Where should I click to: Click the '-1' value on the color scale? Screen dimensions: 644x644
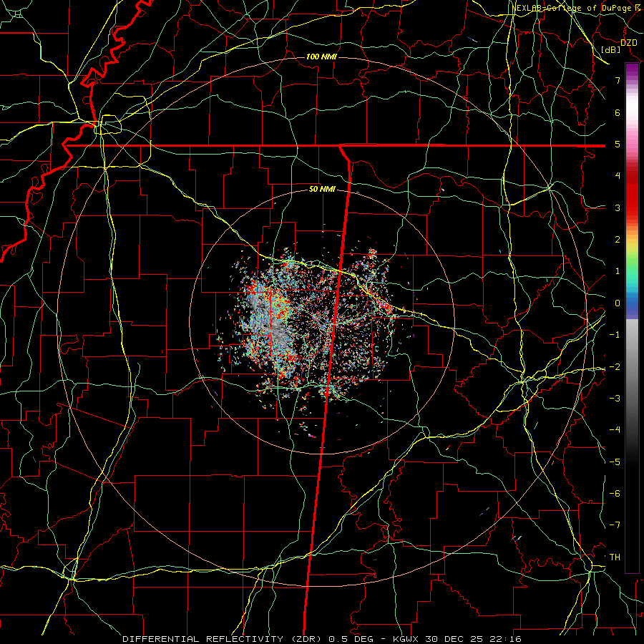[x=615, y=335]
